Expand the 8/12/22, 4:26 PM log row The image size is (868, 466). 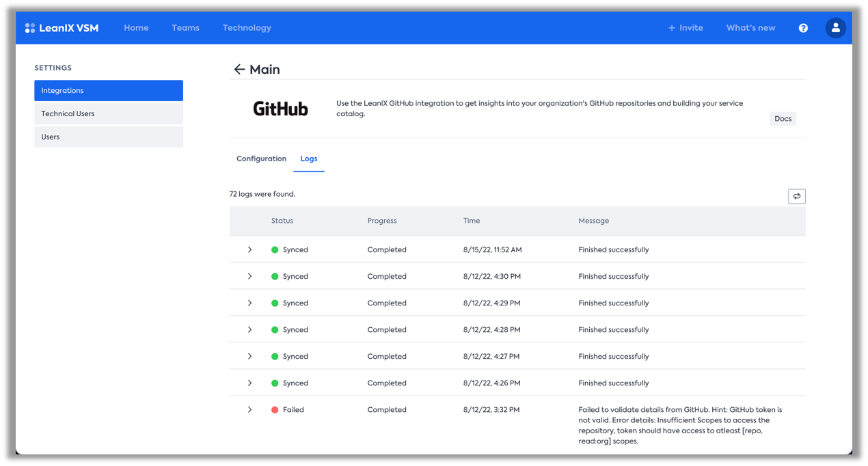click(249, 383)
